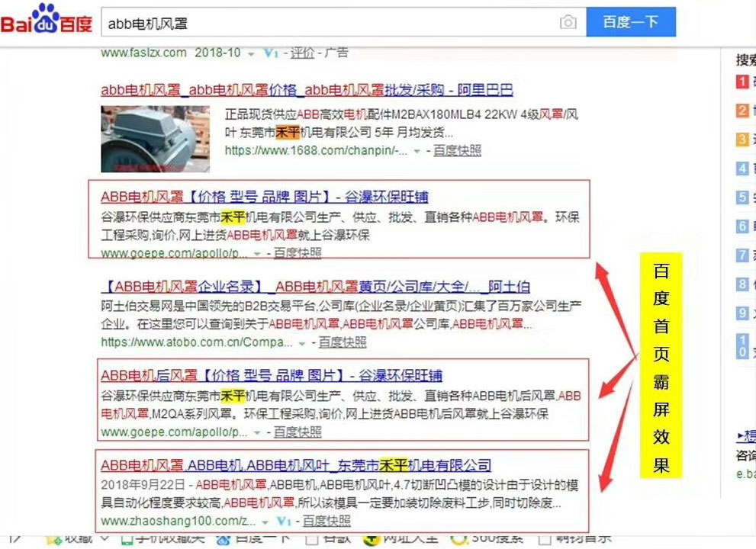The height and width of the screenshot is (549, 756).
Task: Open the 阿土伯 ABB电机风罩企业名录 result
Action: (x=315, y=287)
